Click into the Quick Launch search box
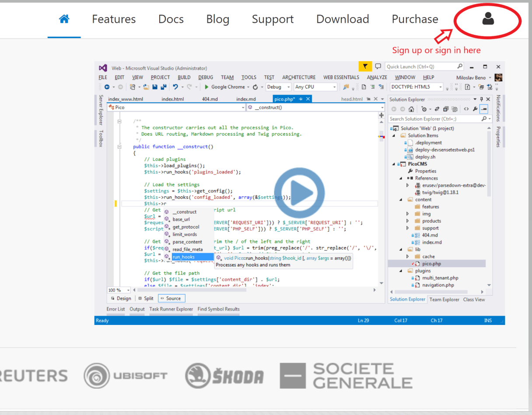 point(424,66)
